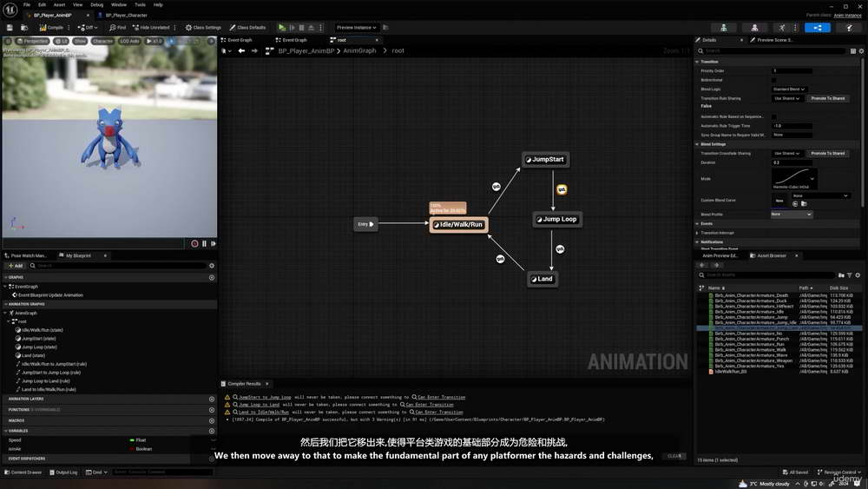Screen dimensions: 868x489
Task: Step the preview forward one frame
Action: (214, 243)
